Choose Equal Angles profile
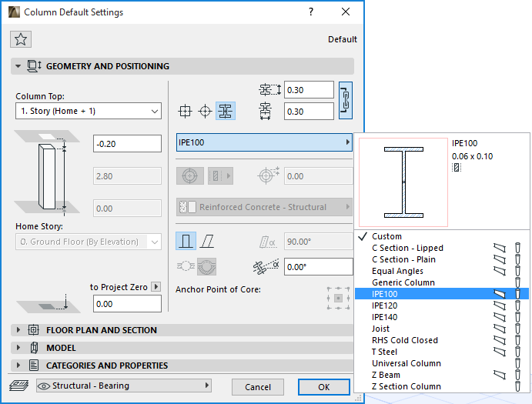Viewport: 532px width, 404px height. point(442,271)
